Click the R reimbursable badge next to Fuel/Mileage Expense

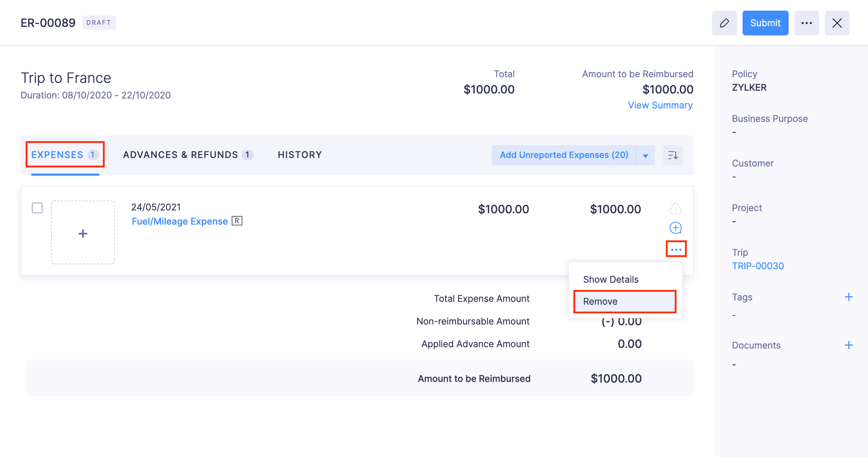point(238,221)
